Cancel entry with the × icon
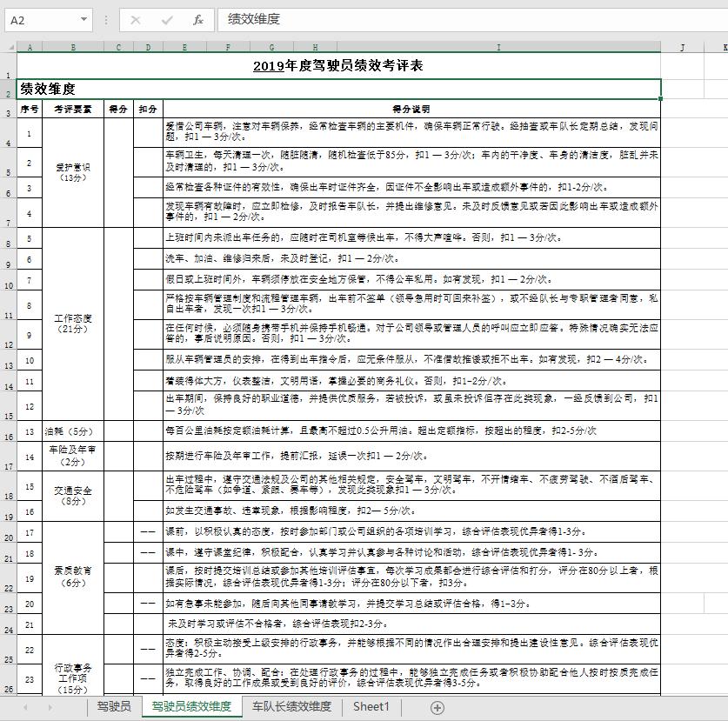The image size is (728, 721). pyautogui.click(x=136, y=19)
